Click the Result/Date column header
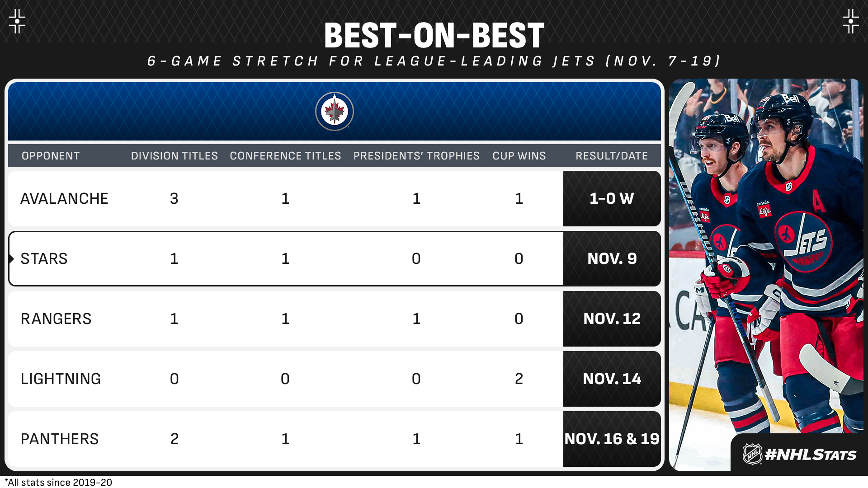The image size is (868, 488). (612, 156)
